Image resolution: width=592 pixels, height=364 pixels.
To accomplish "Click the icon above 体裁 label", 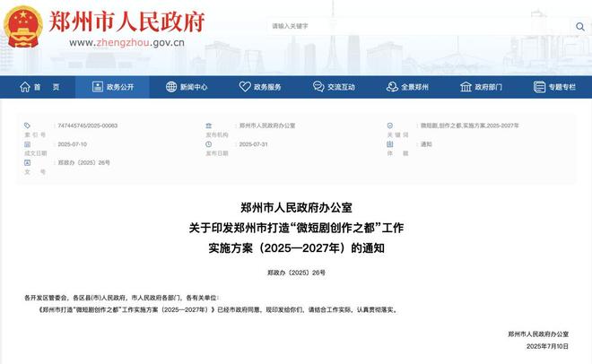I will (389, 144).
